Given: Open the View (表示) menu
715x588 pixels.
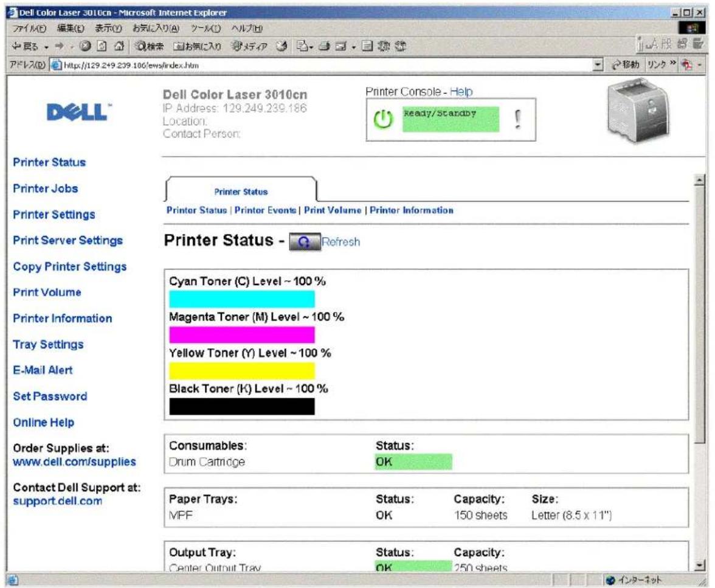Looking at the screenshot, I should 108,29.
